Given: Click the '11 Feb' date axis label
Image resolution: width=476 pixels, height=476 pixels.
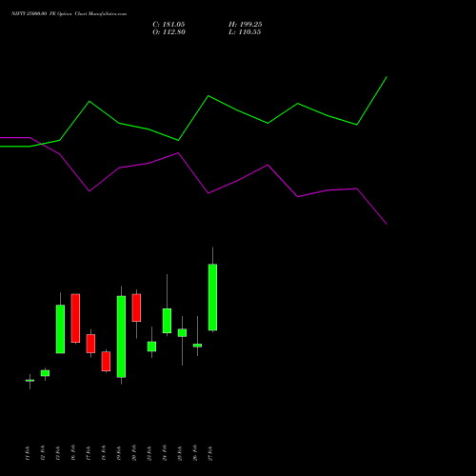Looking at the screenshot, I should click(28, 453).
